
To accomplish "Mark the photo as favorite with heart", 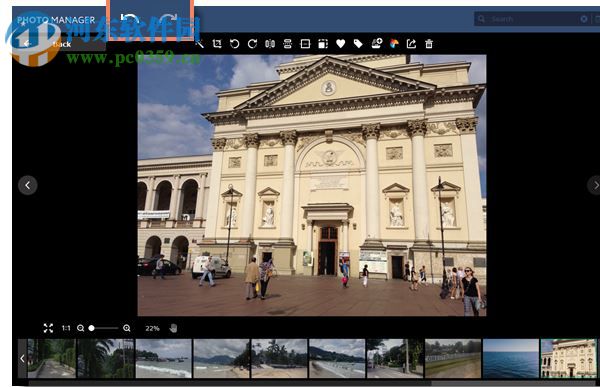I will pos(341,44).
